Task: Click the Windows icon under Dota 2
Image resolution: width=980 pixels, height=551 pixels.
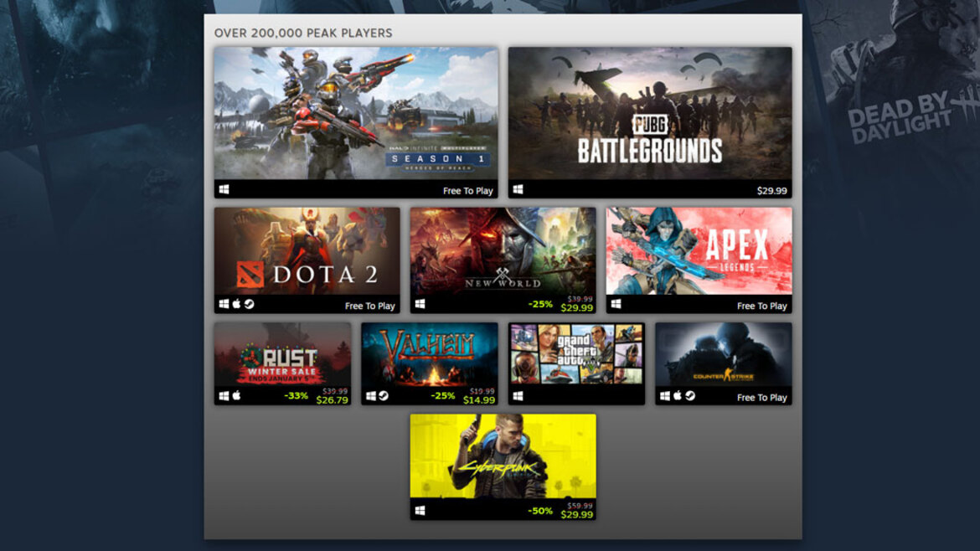Action: (x=224, y=304)
